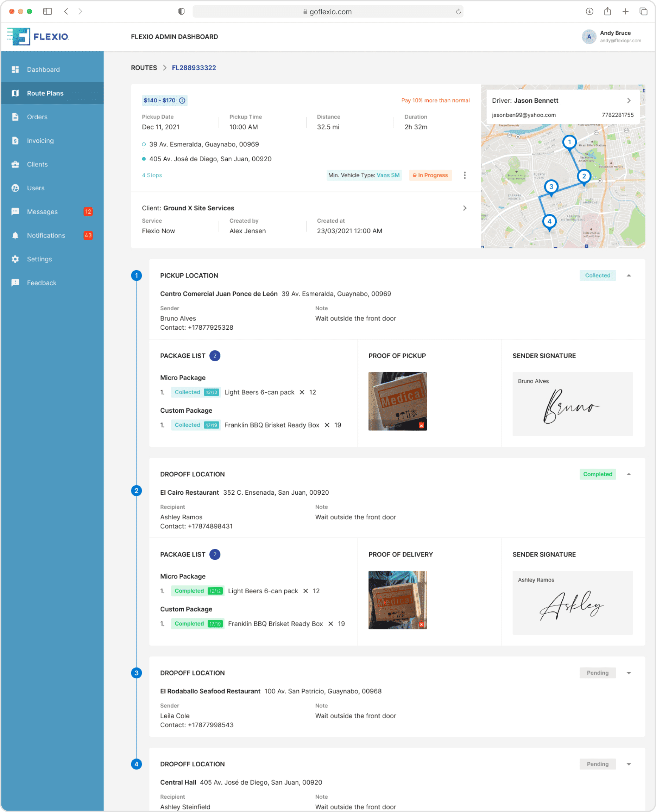Open the proof of pickup thumbnail

397,401
